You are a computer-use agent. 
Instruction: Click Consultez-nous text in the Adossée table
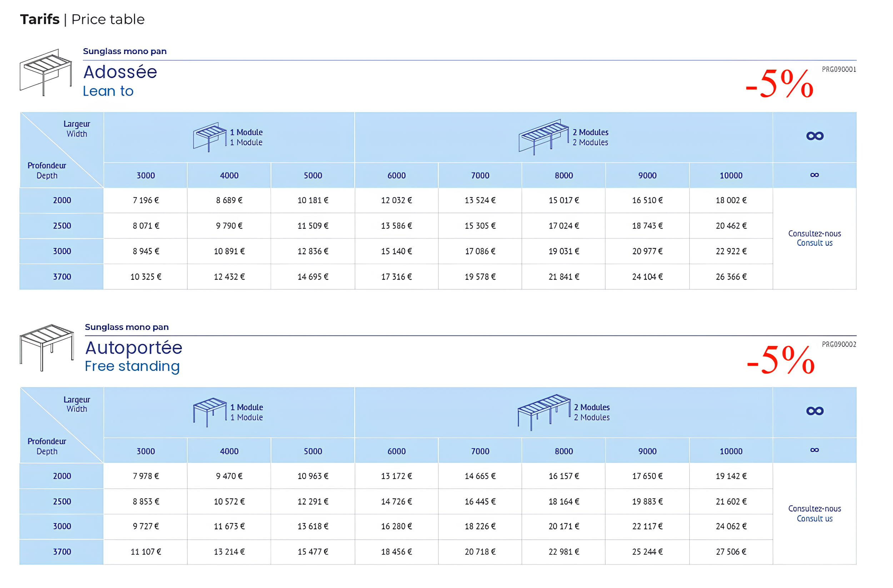[814, 233]
